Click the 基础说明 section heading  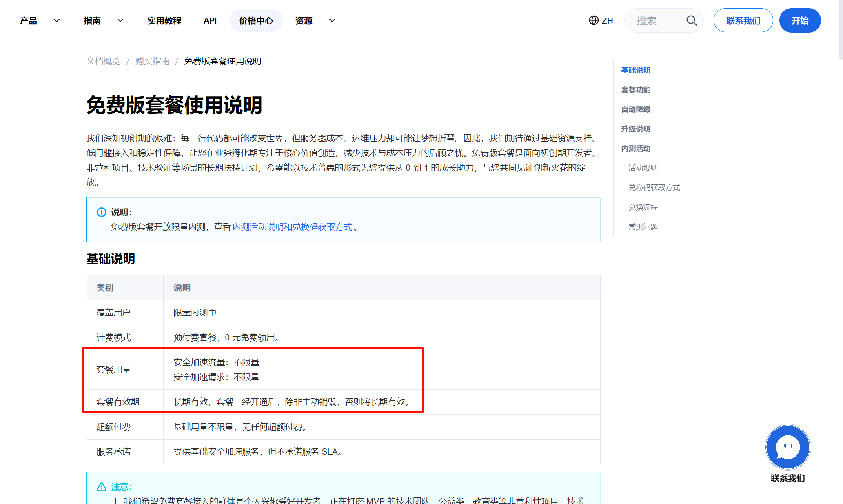point(111,259)
